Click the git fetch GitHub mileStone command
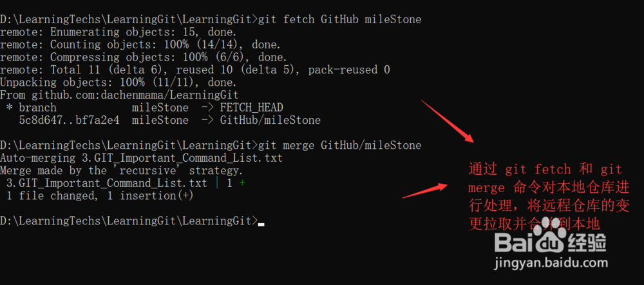 coord(339,19)
